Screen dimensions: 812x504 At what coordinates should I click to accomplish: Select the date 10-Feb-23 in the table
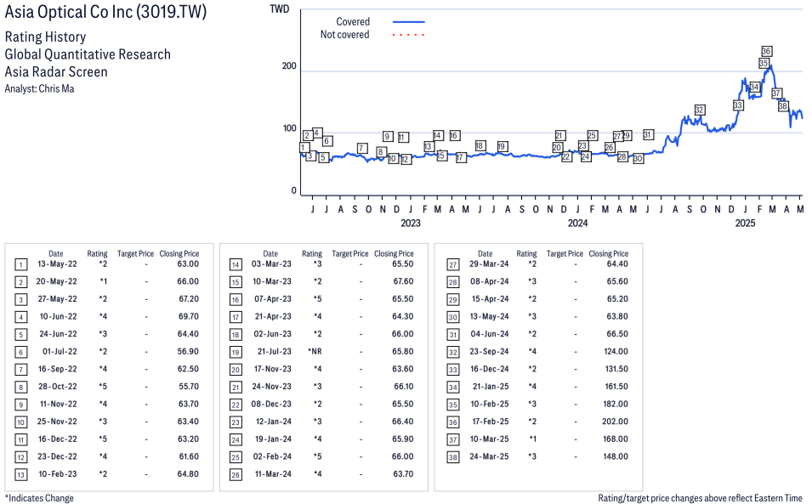(x=58, y=474)
